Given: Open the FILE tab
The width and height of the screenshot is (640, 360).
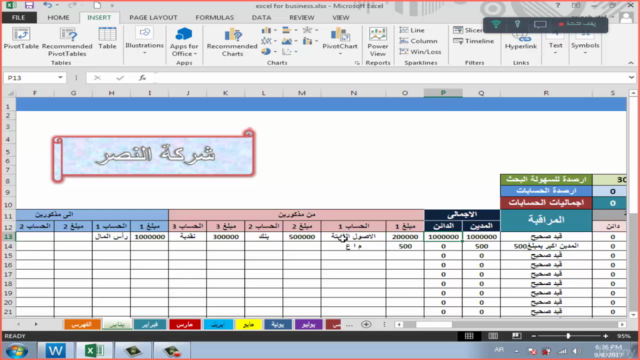Looking at the screenshot, I should point(18,18).
